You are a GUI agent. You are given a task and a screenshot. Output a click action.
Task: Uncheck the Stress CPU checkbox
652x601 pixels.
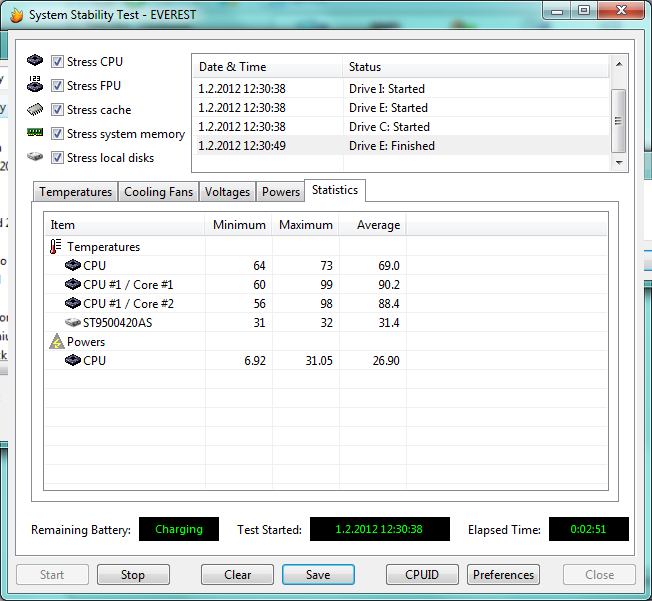tap(57, 62)
